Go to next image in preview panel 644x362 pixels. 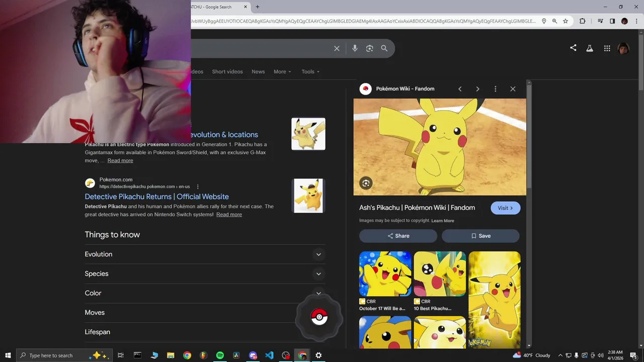(x=477, y=89)
